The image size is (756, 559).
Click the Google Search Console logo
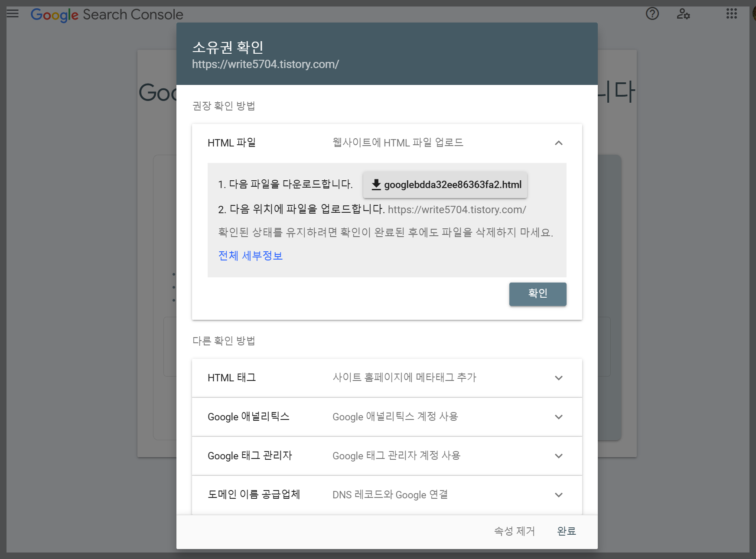tap(107, 15)
